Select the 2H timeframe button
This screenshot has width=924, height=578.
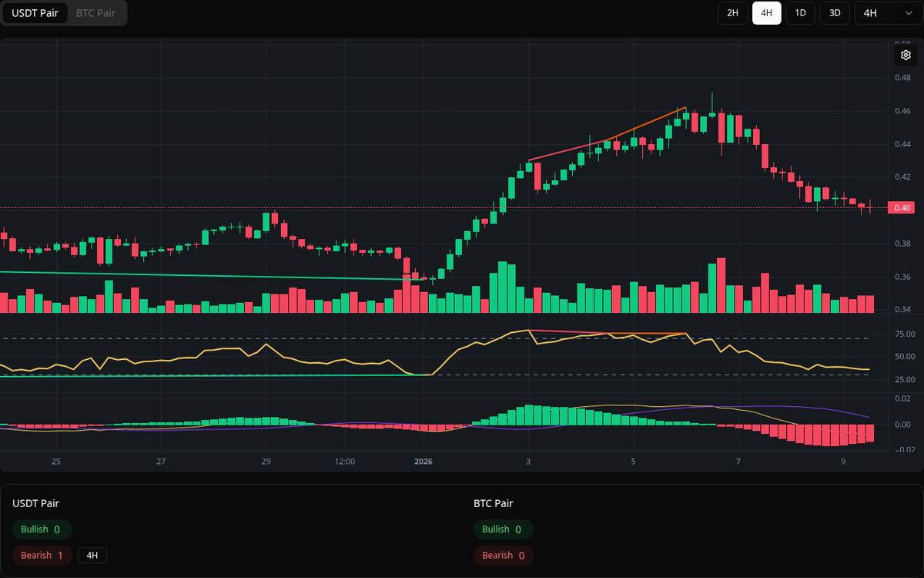pyautogui.click(x=732, y=13)
